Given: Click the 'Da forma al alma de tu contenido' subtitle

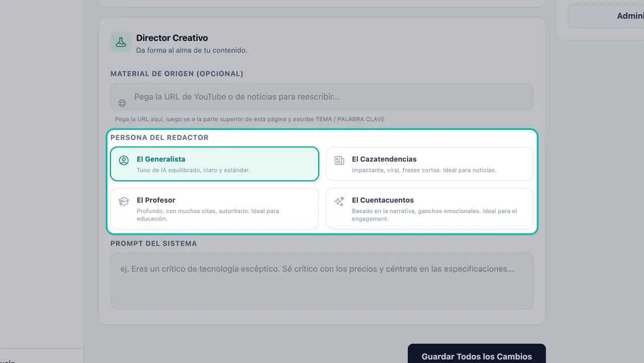Looking at the screenshot, I should click(192, 50).
